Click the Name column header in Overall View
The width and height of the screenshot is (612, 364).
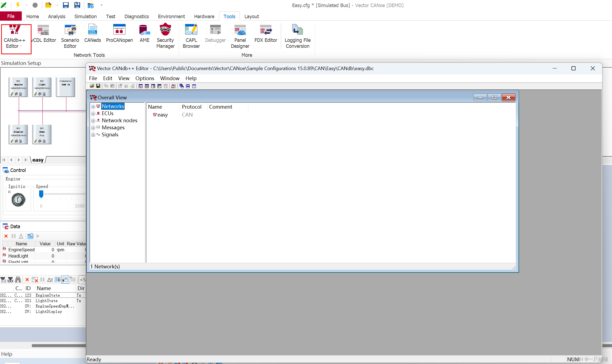[x=163, y=107]
